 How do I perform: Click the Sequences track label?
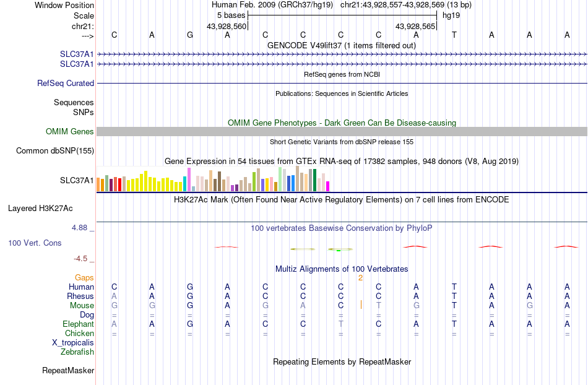pos(74,102)
